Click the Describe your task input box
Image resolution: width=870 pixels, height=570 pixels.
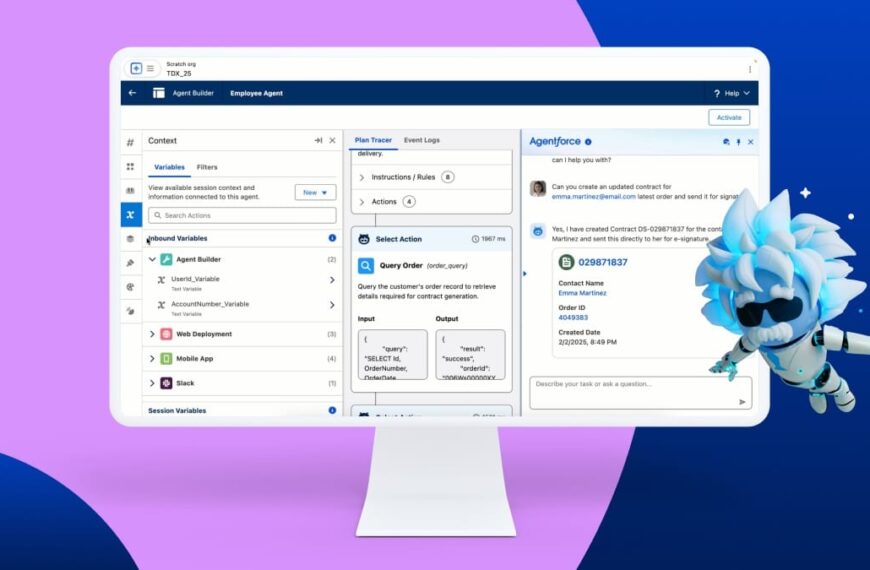(x=640, y=393)
